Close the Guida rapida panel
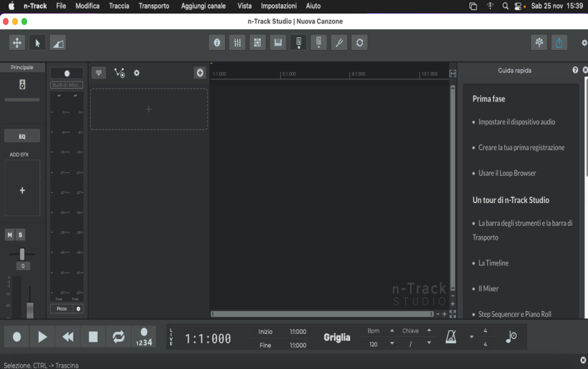588x369 pixels. pos(585,70)
